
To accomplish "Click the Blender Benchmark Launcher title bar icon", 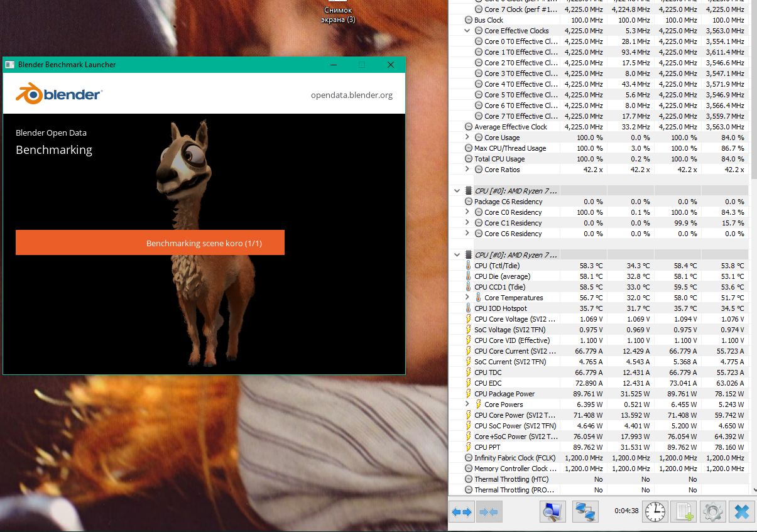I will [x=10, y=65].
